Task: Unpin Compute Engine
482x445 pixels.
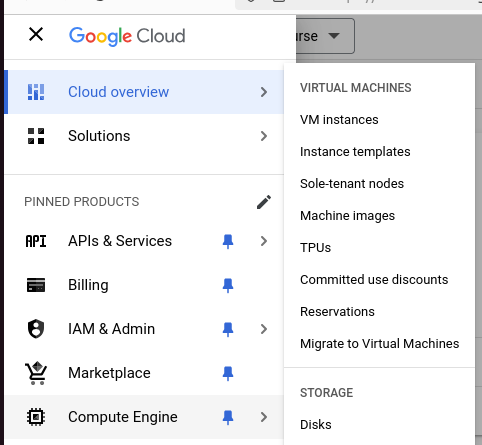Action: pyautogui.click(x=228, y=417)
